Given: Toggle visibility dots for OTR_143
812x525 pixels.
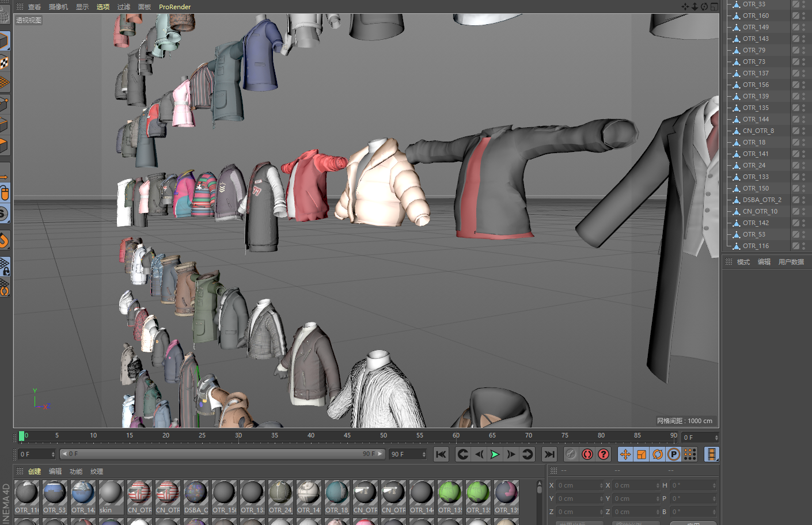Looking at the screenshot, I should 804,39.
